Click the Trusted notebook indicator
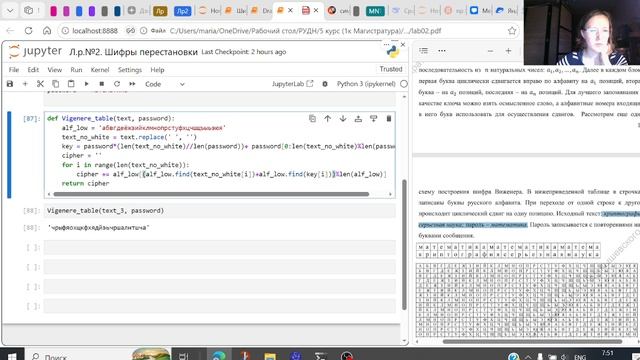The width and height of the screenshot is (640, 360). pyautogui.click(x=391, y=69)
